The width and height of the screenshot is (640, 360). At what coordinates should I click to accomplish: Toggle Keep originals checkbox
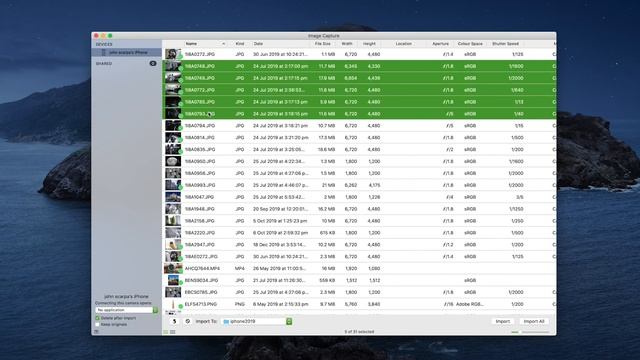(97, 324)
